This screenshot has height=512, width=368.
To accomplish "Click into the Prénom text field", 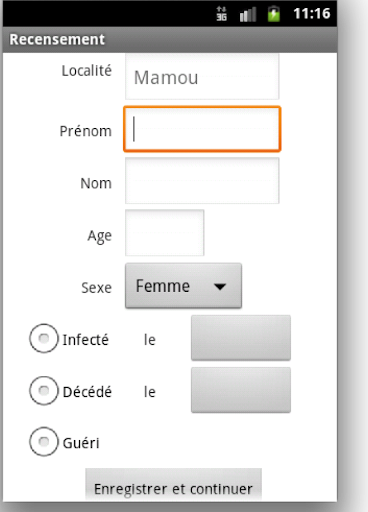I will pos(202,129).
